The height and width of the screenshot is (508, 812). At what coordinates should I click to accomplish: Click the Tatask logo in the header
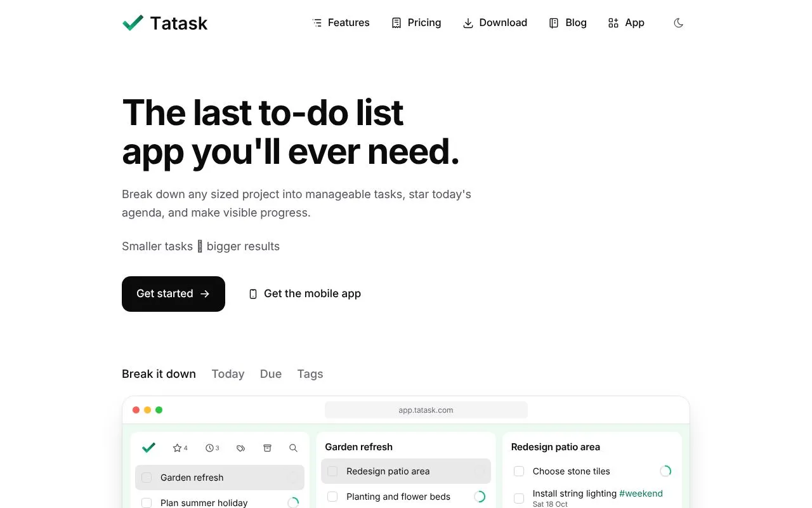[x=165, y=23]
